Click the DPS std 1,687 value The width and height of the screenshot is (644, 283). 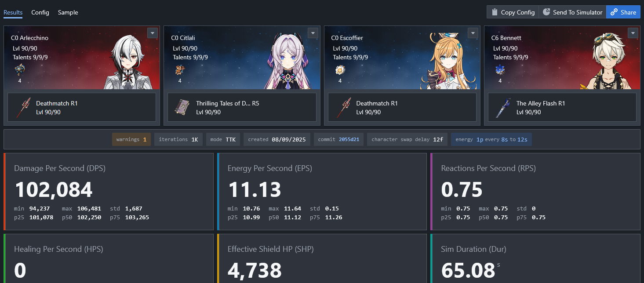[134, 209]
